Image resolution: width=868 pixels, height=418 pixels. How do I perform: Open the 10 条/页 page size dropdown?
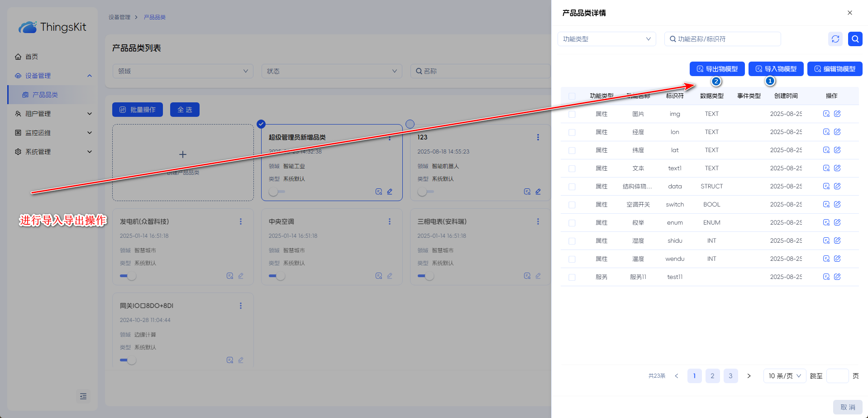784,376
